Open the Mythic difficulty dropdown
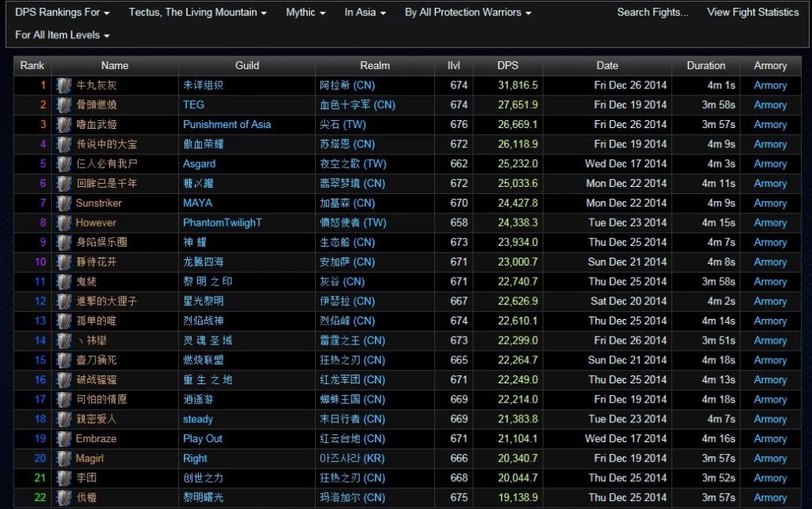 point(305,13)
